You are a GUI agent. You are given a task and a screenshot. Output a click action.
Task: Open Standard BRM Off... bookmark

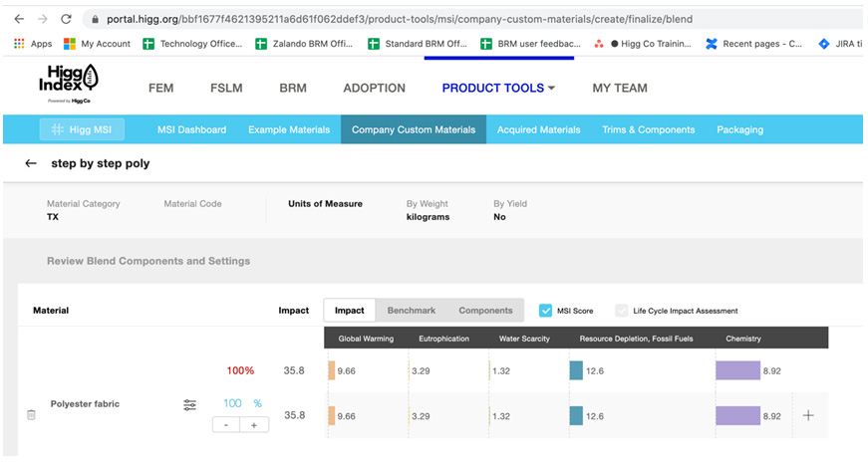point(418,44)
